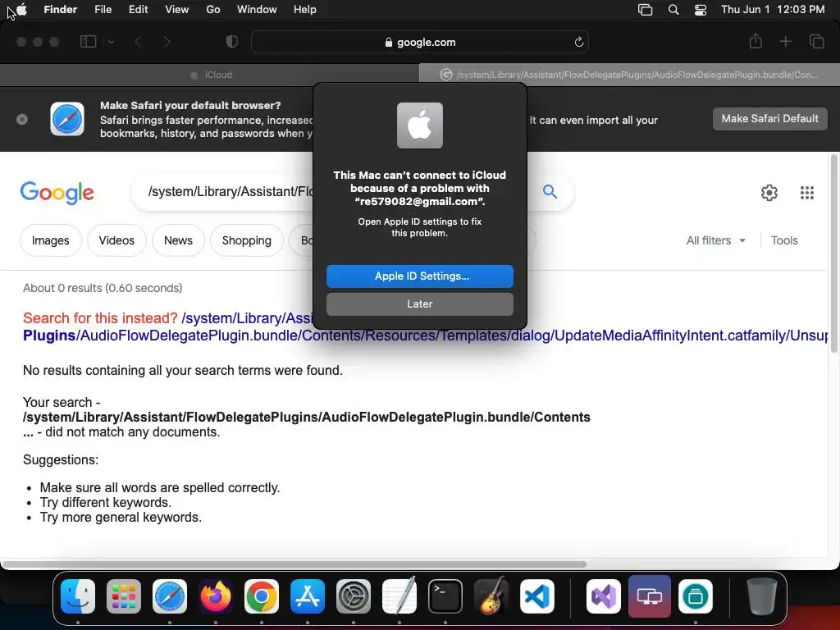Click the Google search magnifier icon
The width and height of the screenshot is (840, 630).
coord(550,191)
